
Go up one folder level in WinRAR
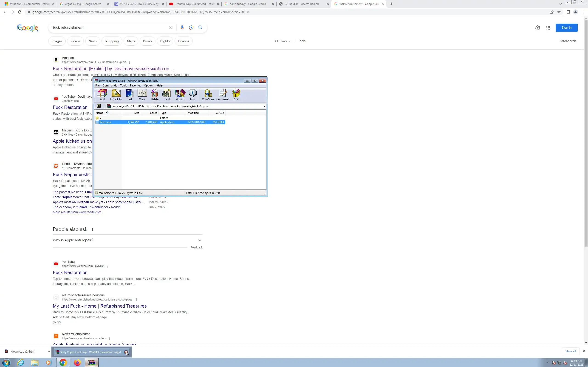point(99,106)
